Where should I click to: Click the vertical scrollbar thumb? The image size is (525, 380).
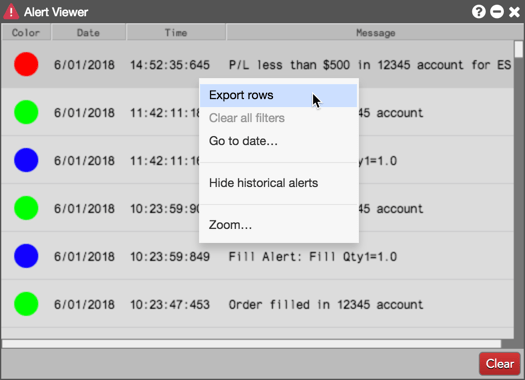(x=519, y=49)
